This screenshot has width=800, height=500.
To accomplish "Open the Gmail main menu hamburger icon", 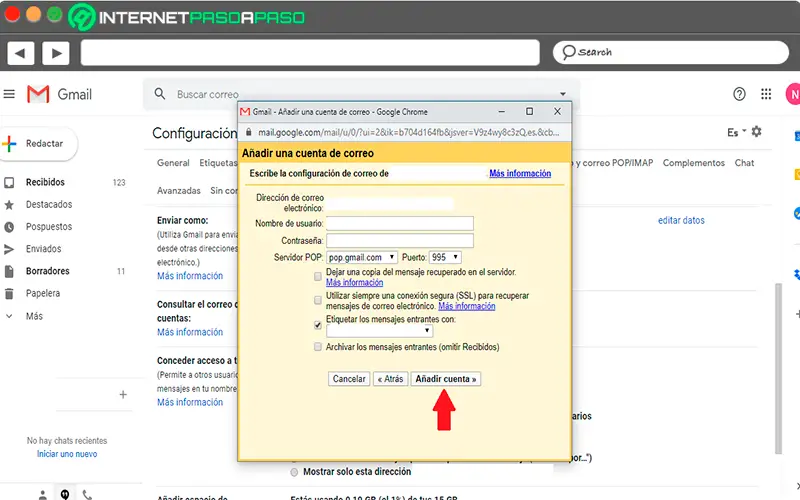I will 9,94.
